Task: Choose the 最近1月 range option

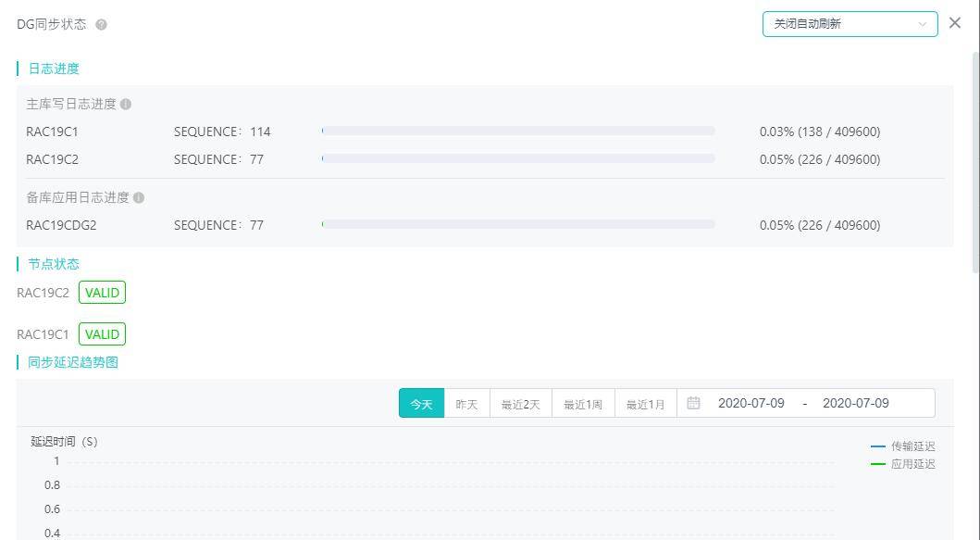Action: 645,404
